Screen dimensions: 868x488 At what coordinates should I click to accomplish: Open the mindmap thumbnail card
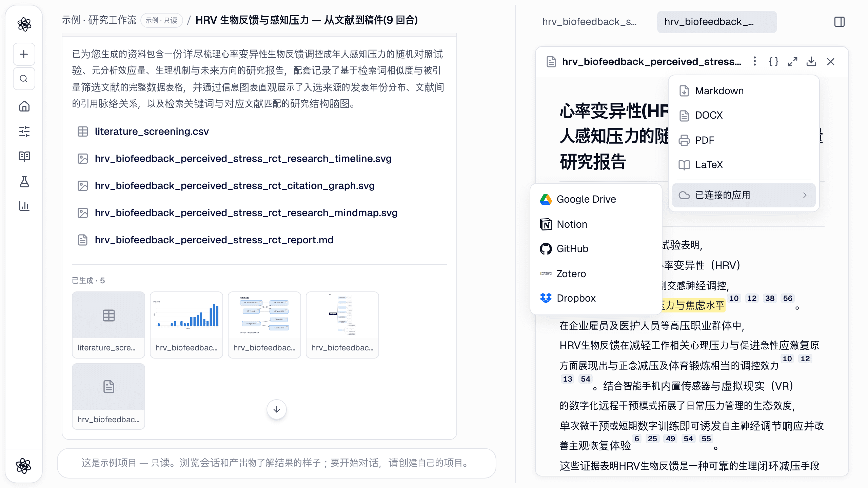point(342,325)
